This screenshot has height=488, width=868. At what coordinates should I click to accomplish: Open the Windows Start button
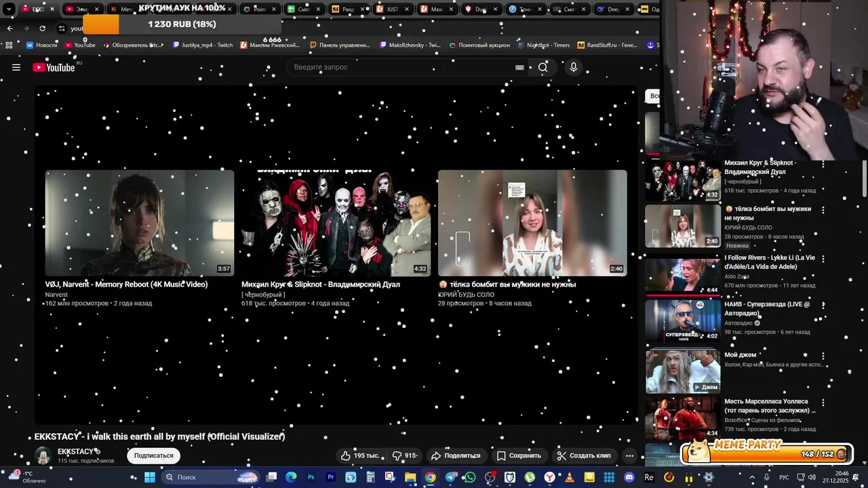(x=150, y=477)
